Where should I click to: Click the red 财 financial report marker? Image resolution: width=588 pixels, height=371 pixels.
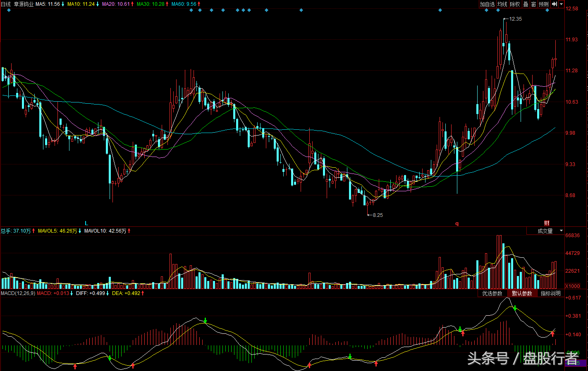pyautogui.click(x=547, y=224)
